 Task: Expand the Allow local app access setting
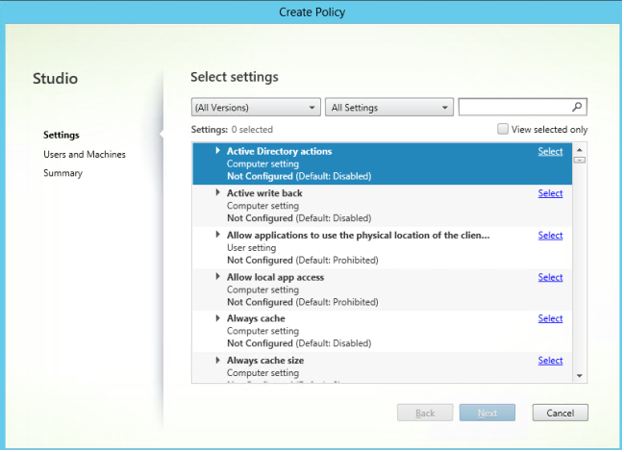point(218,277)
